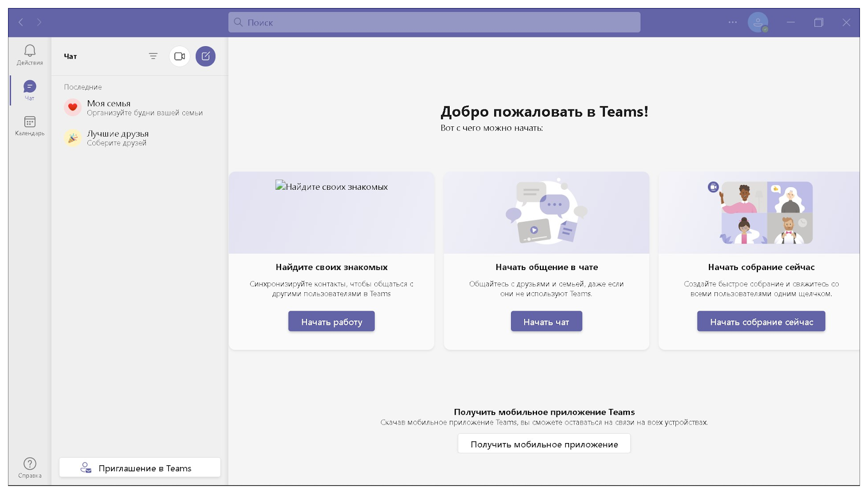The height and width of the screenshot is (494, 868).
Task: Click the Поиск search field
Action: 434,22
